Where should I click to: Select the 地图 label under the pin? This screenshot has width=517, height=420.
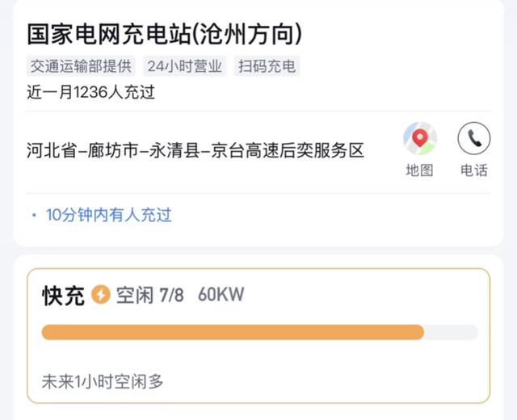point(419,170)
